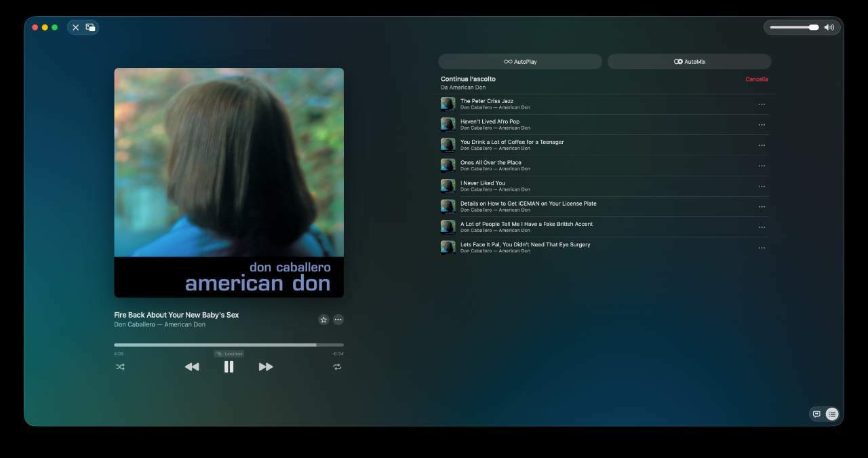Screen dimensions: 868x458
Task: Open more options for the current song
Action: point(338,320)
